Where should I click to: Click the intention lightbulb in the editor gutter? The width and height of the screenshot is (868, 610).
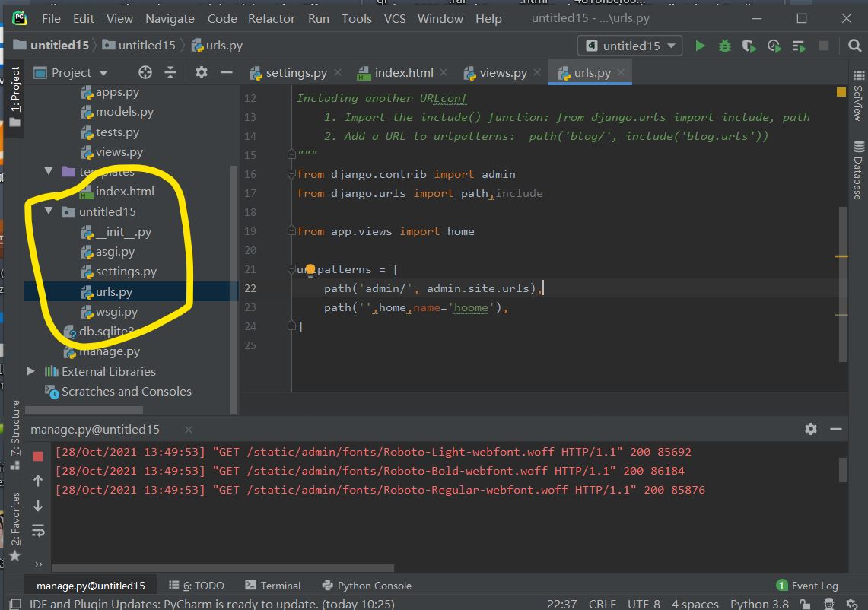[x=310, y=269]
